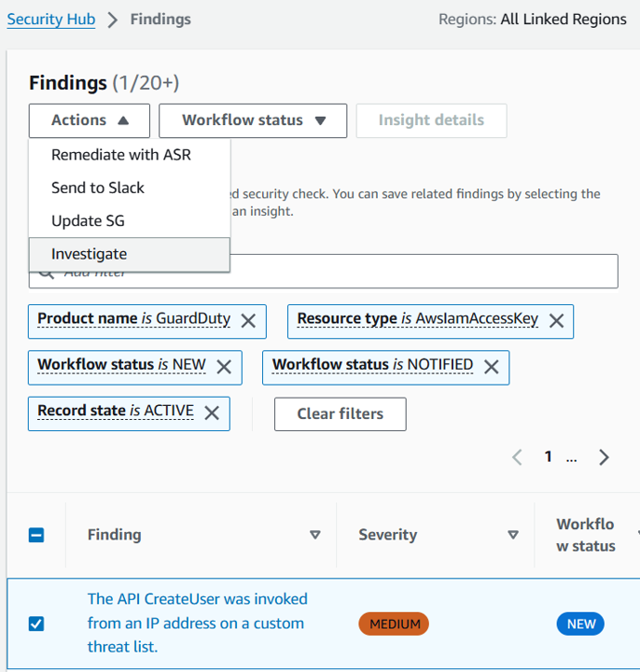The height and width of the screenshot is (672, 640).
Task: Open the CreateUser API finding link
Action: [197, 623]
